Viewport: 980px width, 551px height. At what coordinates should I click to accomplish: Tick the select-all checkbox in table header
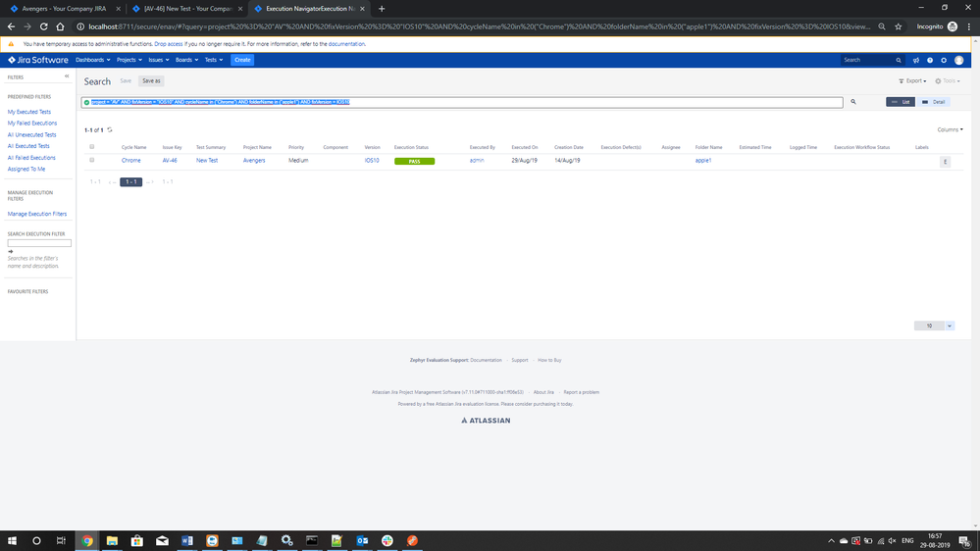point(92,147)
